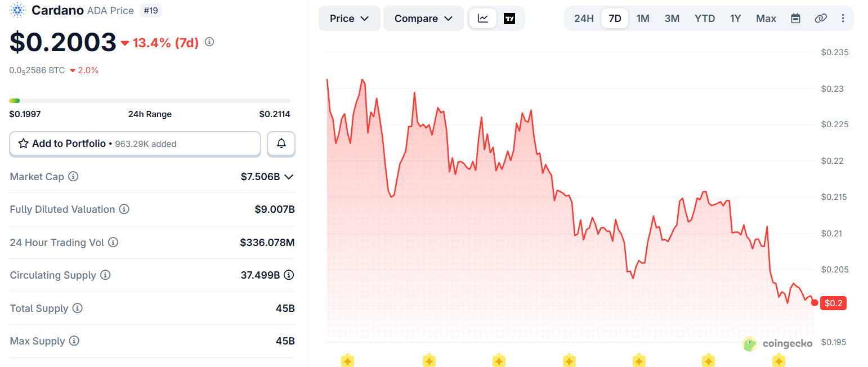
Task: Click the ADA Price heading text
Action: 111,11
